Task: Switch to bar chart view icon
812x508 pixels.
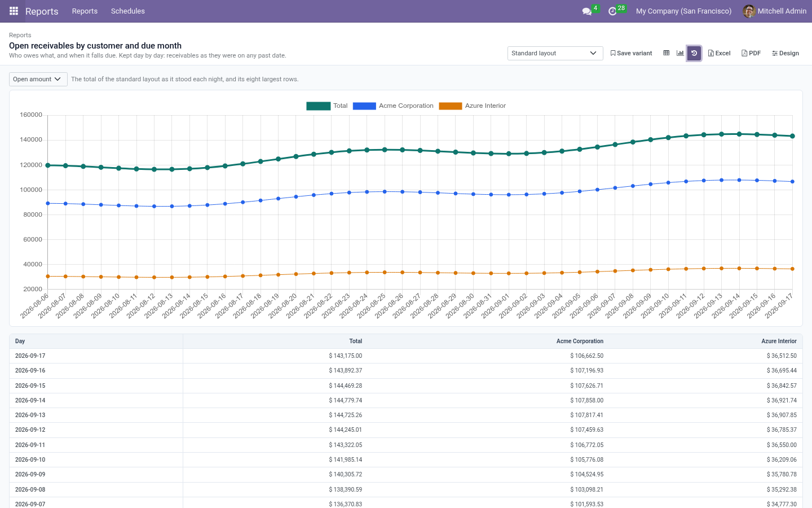Action: tap(680, 53)
